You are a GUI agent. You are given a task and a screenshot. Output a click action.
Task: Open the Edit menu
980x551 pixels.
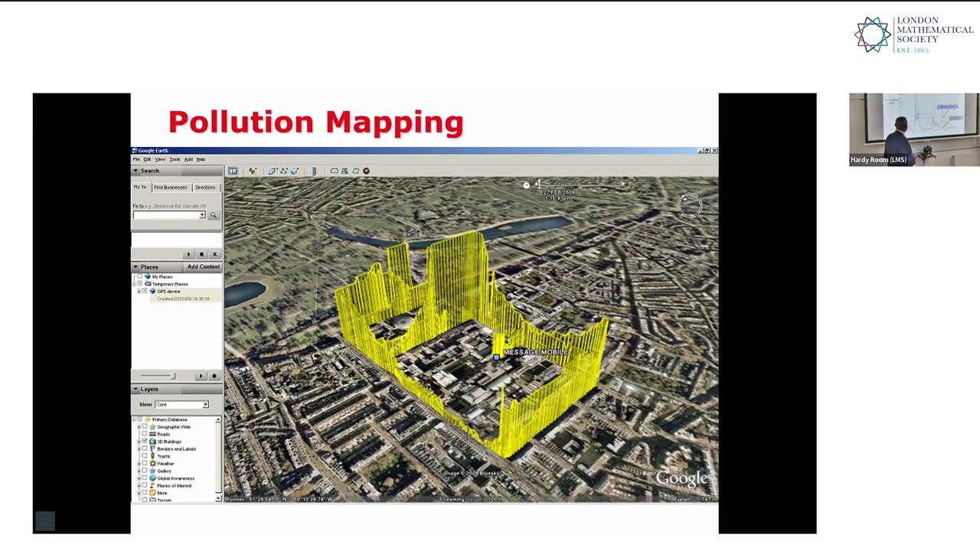(x=147, y=159)
